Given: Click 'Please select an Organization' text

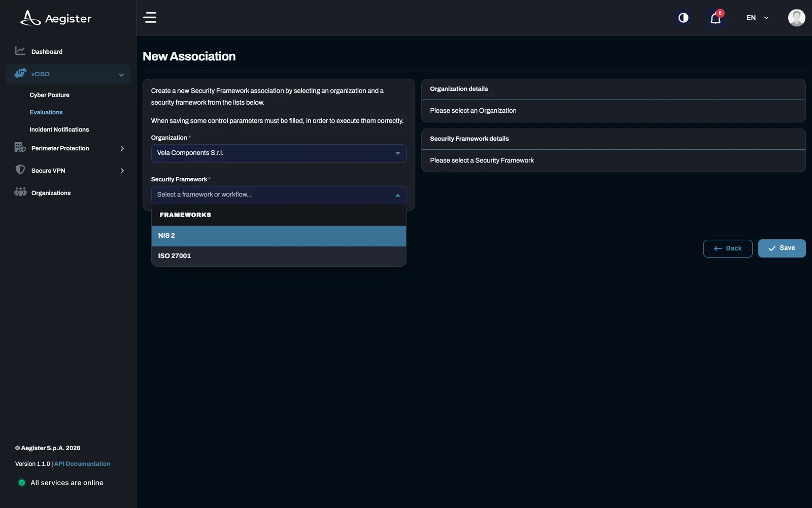Looking at the screenshot, I should coord(473,111).
